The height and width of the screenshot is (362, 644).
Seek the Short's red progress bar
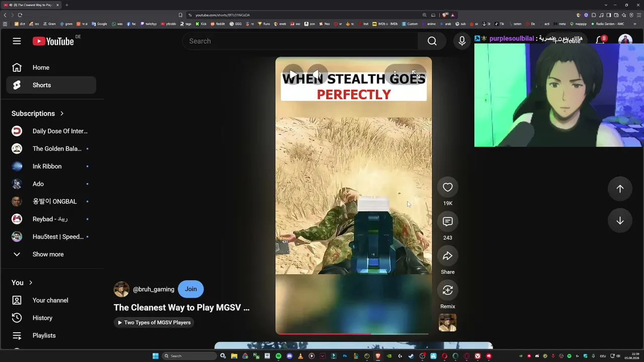353,333
